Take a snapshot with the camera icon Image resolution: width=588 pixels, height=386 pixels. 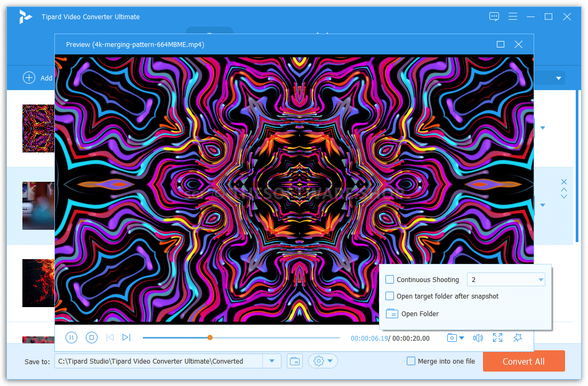(452, 337)
